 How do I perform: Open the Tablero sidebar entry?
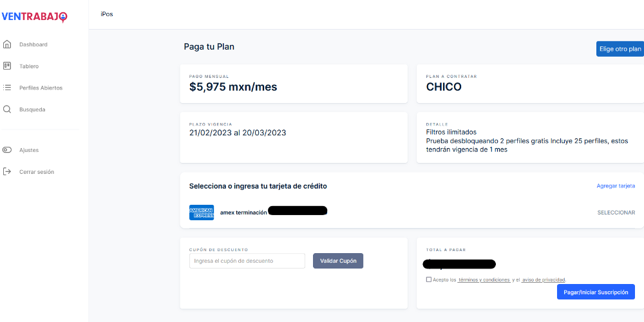[29, 66]
